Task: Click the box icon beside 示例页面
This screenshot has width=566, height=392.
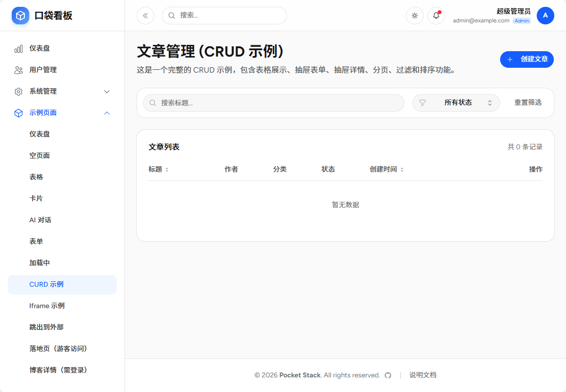Action: point(18,113)
